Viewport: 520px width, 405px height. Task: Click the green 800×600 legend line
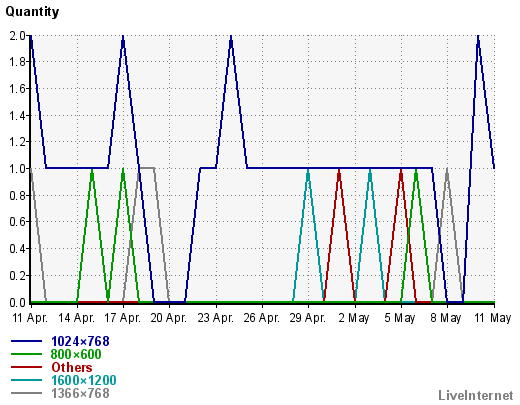coord(26,354)
